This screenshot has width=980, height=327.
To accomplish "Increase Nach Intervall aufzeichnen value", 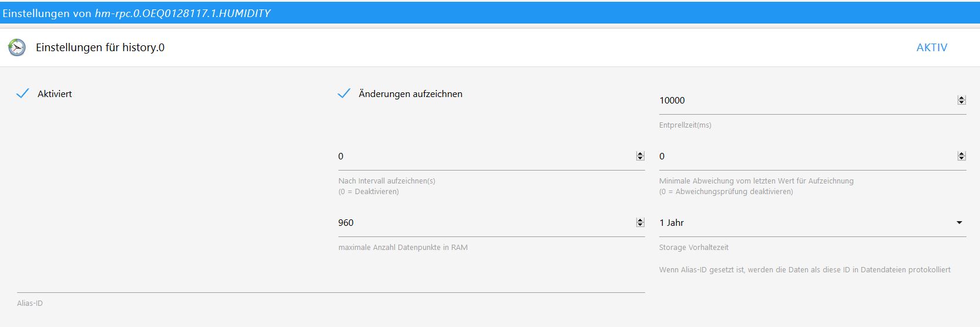I will [x=640, y=154].
